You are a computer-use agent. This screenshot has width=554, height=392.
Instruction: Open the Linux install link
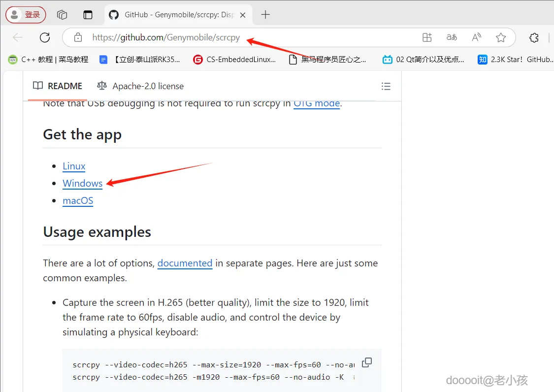click(x=74, y=166)
